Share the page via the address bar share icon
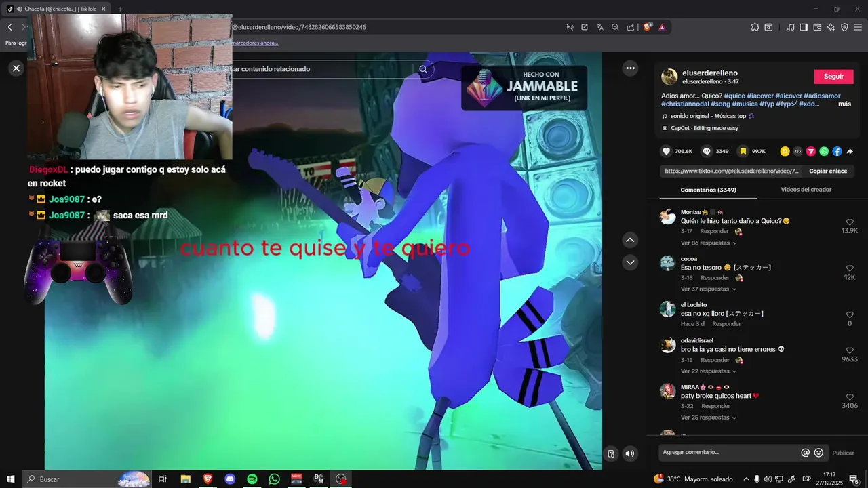This screenshot has width=868, height=488. (631, 27)
